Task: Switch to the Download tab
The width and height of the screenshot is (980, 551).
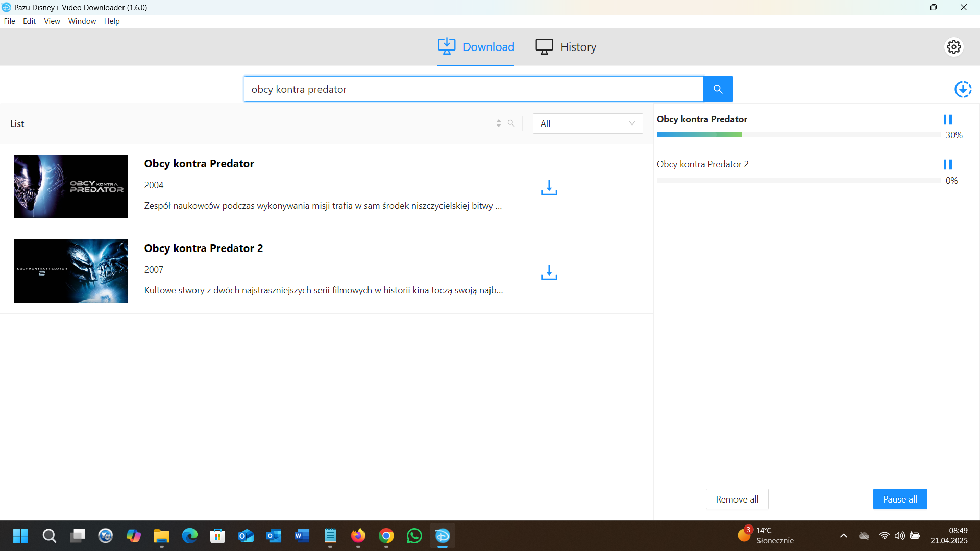Action: [476, 47]
